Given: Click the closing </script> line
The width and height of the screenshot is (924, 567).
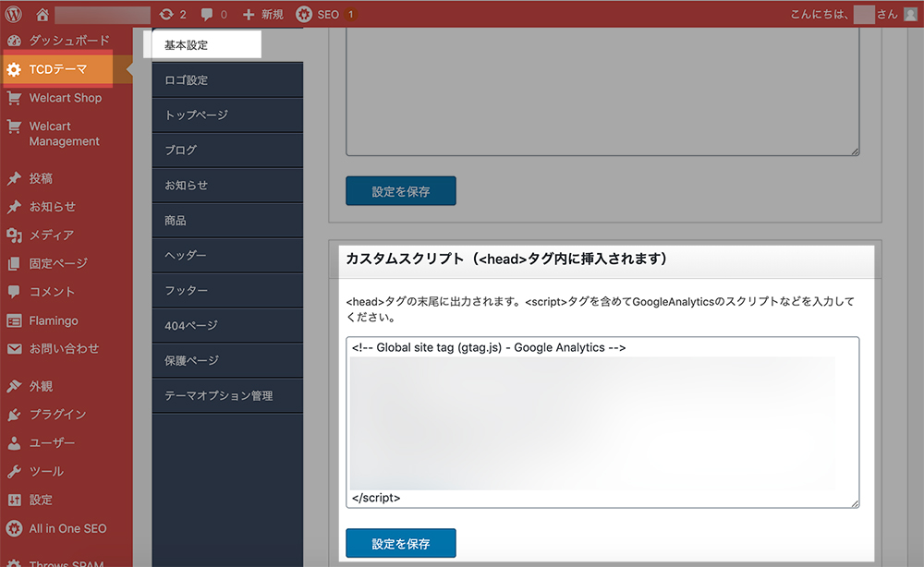Looking at the screenshot, I should 376,498.
